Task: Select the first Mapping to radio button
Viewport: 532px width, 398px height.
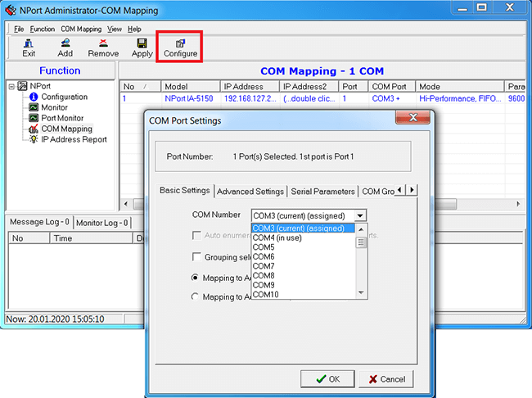Action: click(195, 278)
